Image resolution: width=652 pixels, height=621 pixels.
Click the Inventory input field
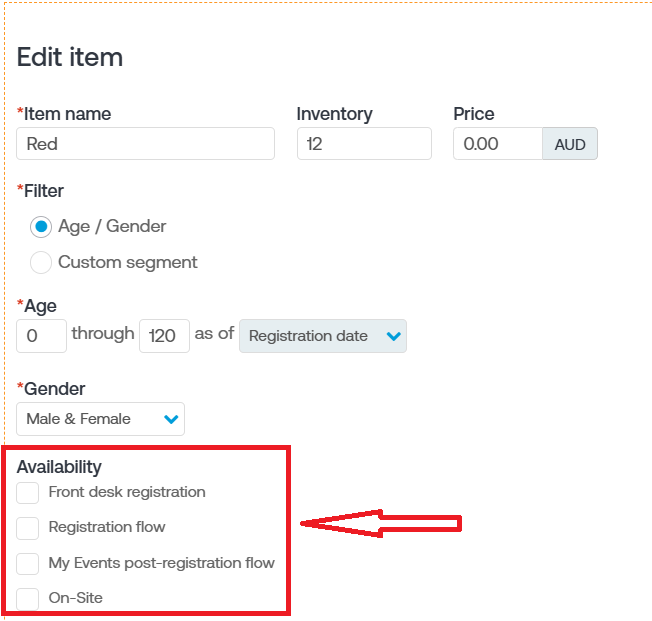pyautogui.click(x=364, y=143)
